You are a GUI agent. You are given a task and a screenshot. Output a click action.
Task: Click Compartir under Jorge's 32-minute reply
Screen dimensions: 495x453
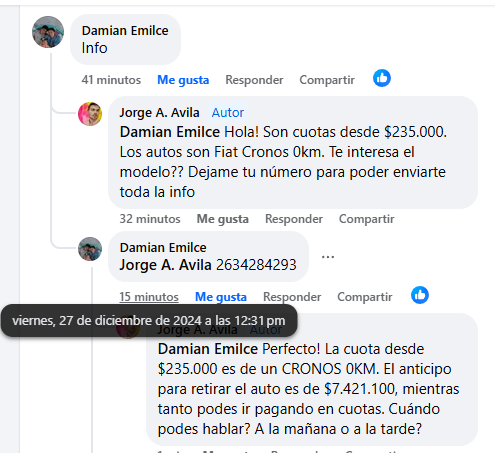coord(367,219)
